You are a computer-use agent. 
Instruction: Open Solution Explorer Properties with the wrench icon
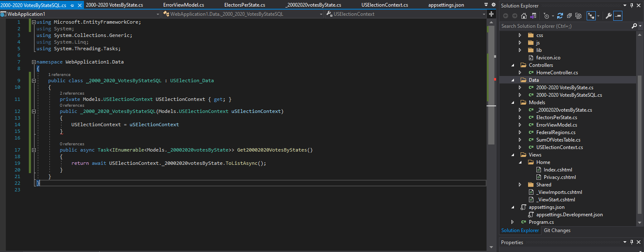(x=609, y=15)
